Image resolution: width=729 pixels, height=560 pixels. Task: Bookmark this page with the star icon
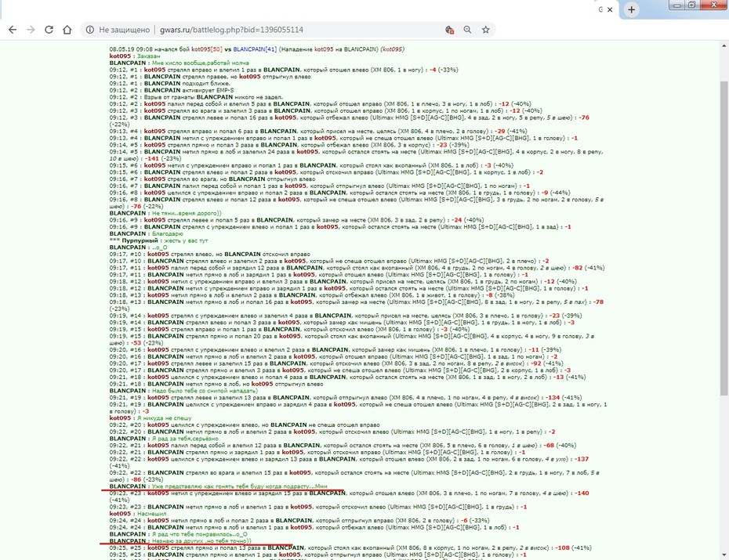tap(485, 30)
